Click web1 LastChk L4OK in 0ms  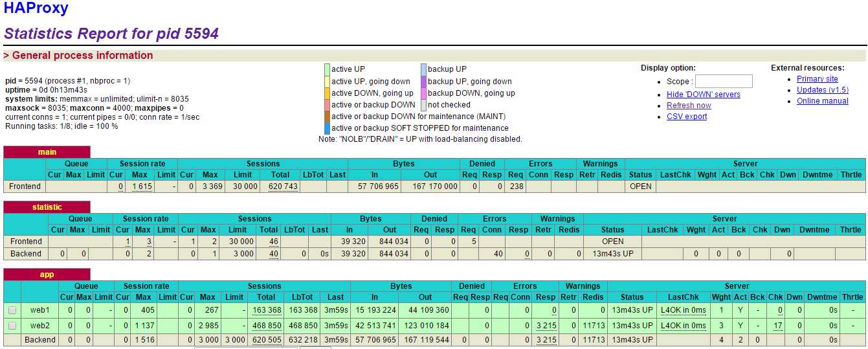coord(684,310)
